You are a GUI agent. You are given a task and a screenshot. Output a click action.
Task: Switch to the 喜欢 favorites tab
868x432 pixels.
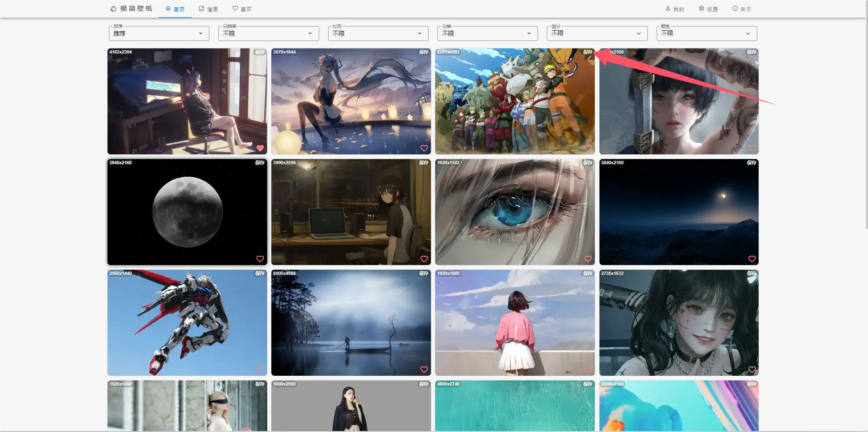(x=242, y=9)
